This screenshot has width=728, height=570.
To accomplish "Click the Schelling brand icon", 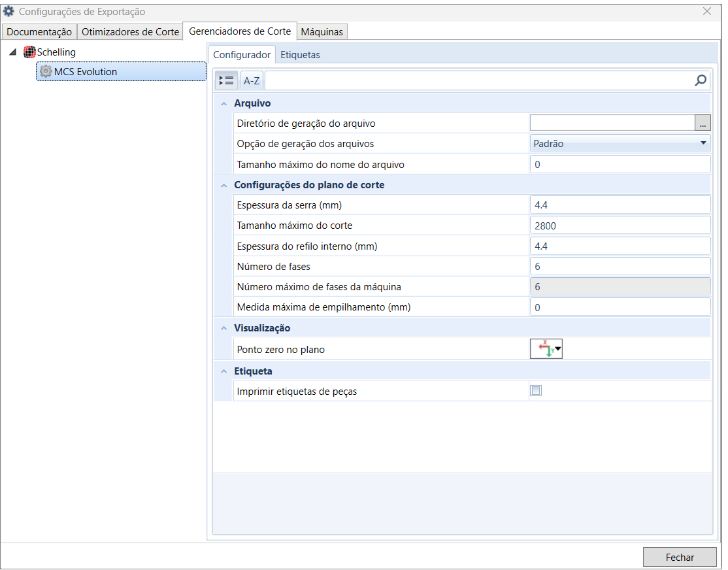I will [29, 52].
